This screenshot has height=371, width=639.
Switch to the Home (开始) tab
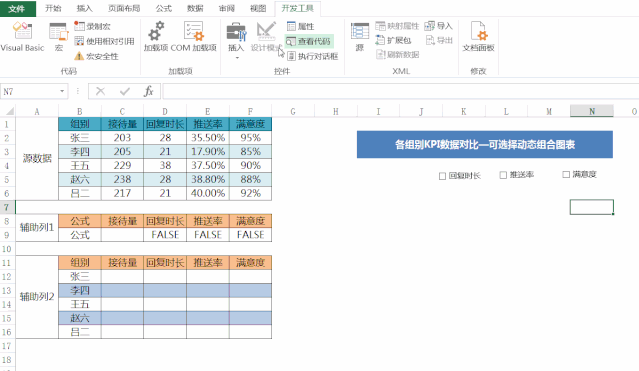tap(53, 8)
